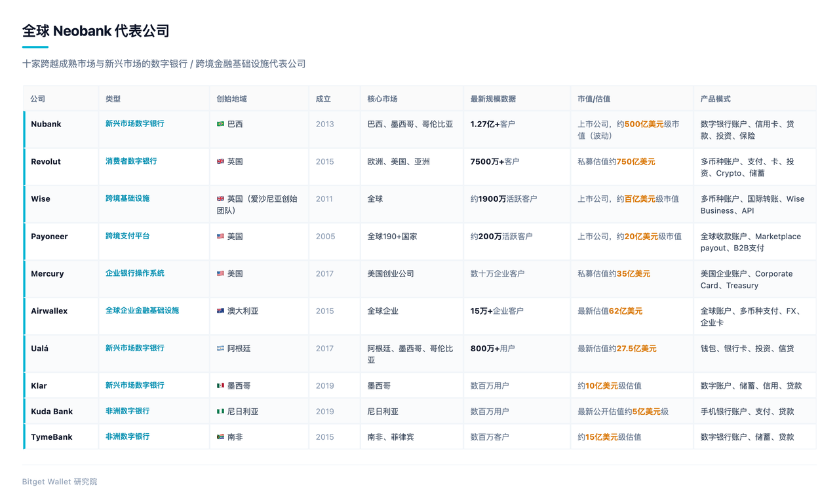Click the 2013 founding year cell
839x504 pixels.
pyautogui.click(x=325, y=124)
